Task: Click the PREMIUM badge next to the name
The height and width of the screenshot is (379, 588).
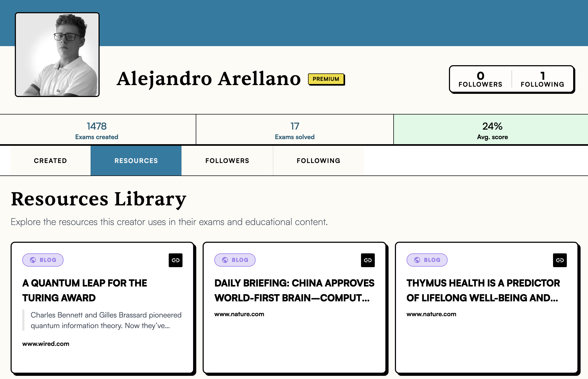Action: 326,79
